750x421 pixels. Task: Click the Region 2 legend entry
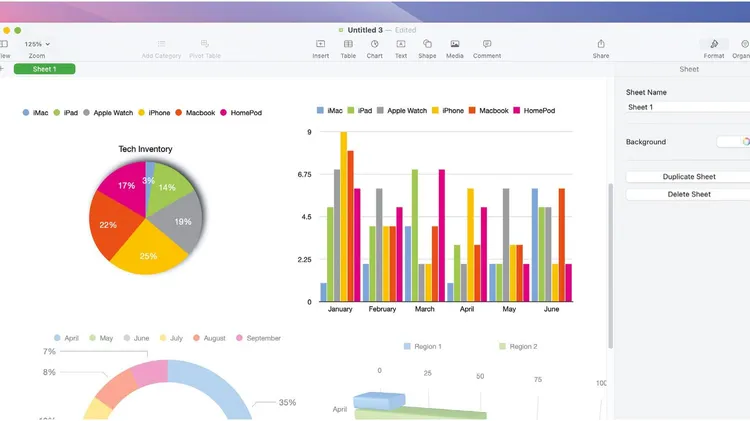(x=518, y=346)
